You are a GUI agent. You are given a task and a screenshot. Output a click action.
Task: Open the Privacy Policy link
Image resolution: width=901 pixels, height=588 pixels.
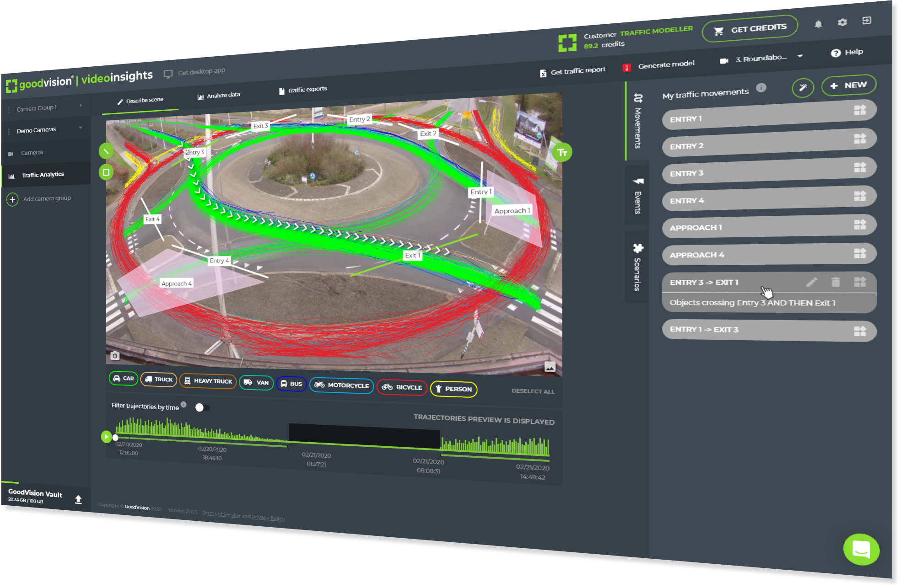click(268, 517)
